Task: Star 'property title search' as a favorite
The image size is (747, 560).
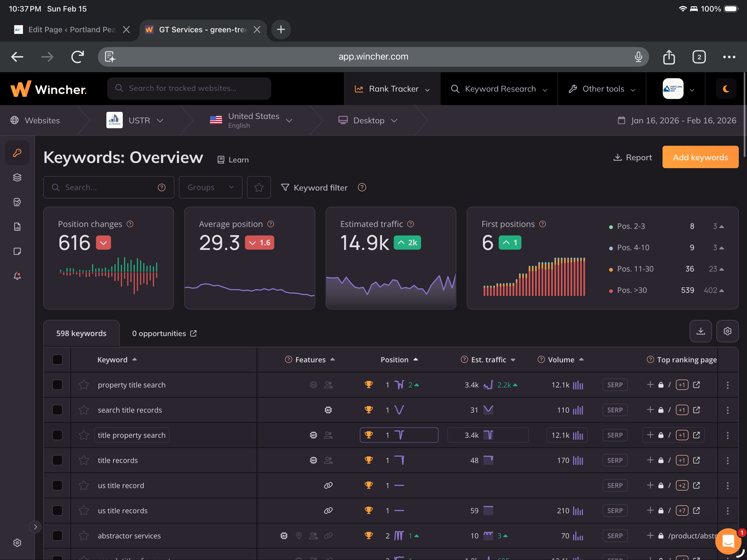Action: coord(83,385)
